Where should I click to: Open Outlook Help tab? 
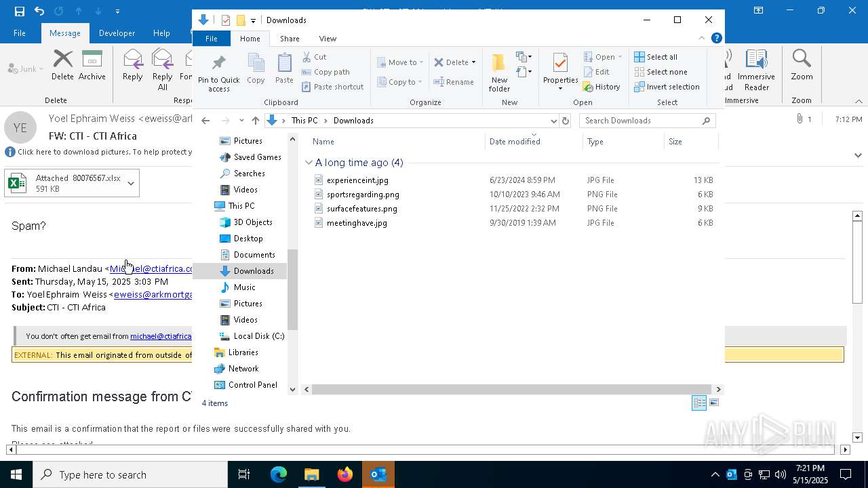pos(161,33)
